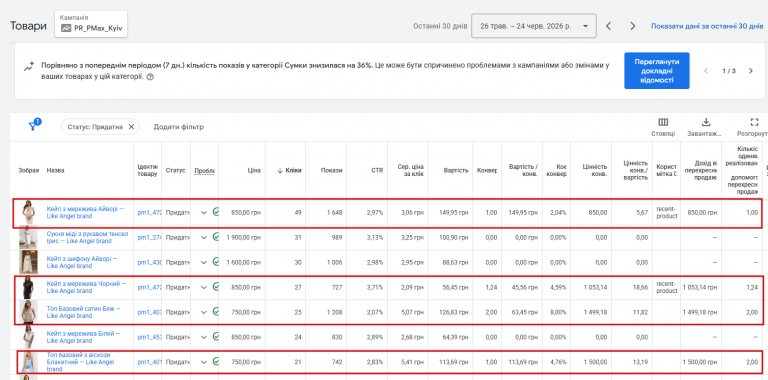Select conversion value 1 053,14 in Цінність конв. column

pyautogui.click(x=595, y=287)
